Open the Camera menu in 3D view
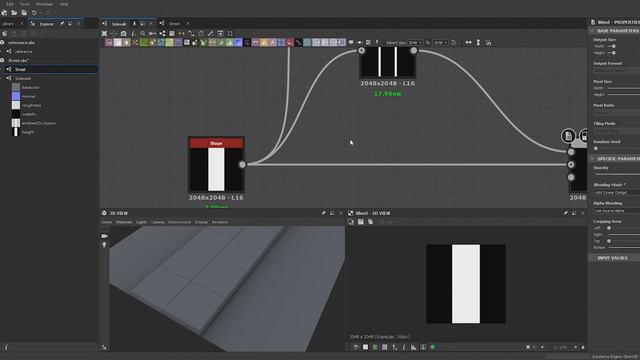 [158, 222]
